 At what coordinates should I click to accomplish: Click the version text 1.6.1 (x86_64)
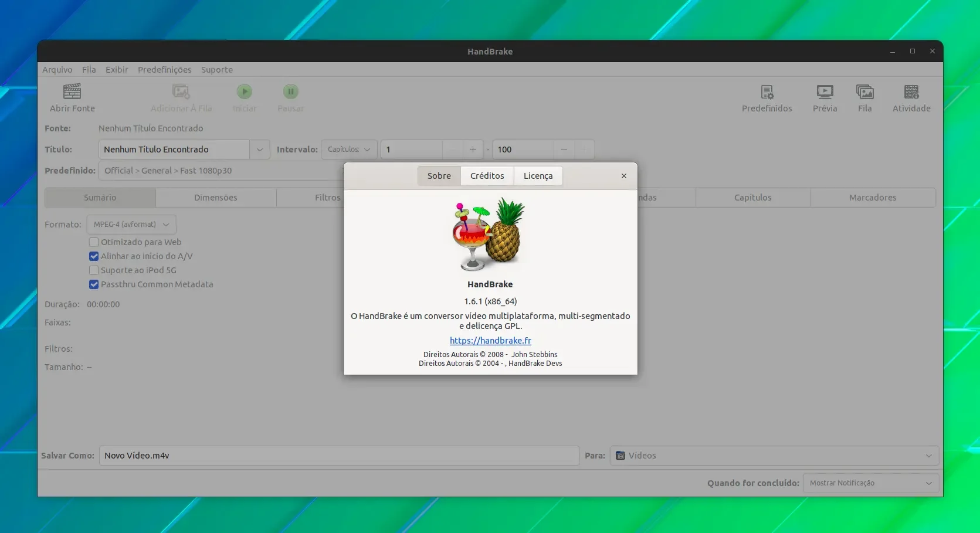click(490, 301)
